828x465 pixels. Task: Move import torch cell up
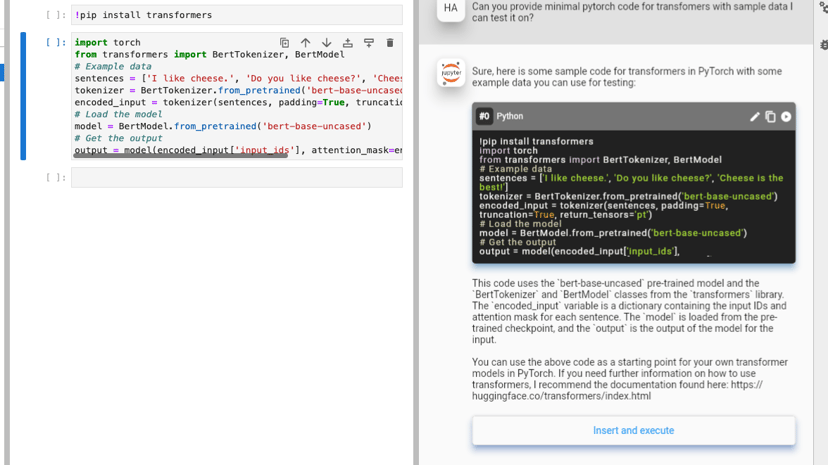[x=305, y=43]
